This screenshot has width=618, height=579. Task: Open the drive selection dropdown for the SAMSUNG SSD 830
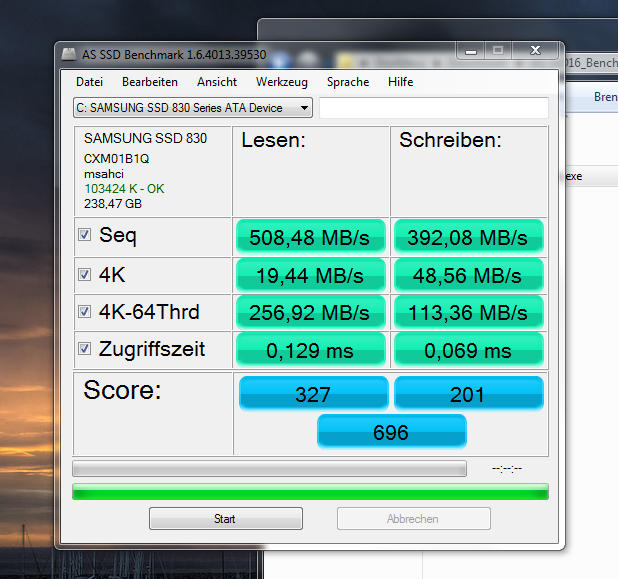[193, 108]
